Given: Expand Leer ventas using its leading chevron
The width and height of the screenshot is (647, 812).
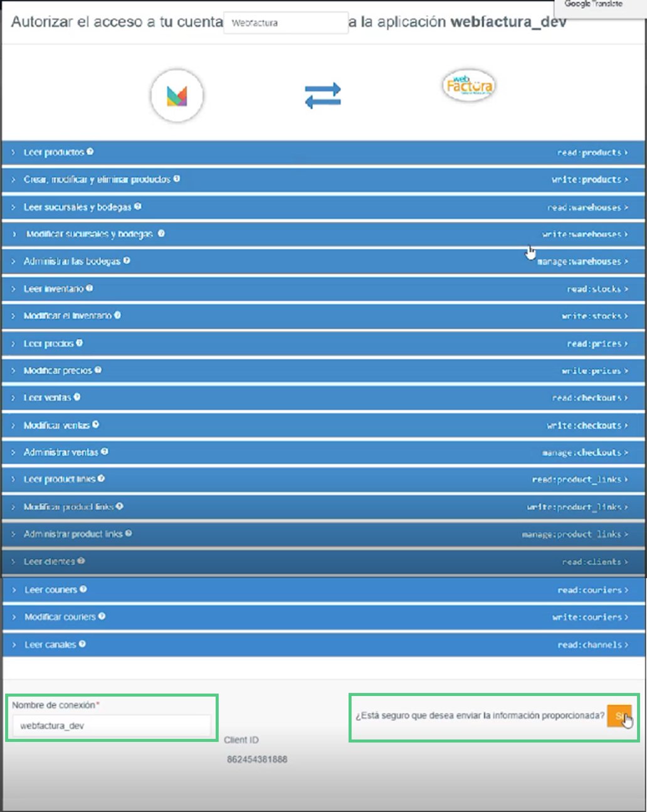Looking at the screenshot, I should click(13, 398).
